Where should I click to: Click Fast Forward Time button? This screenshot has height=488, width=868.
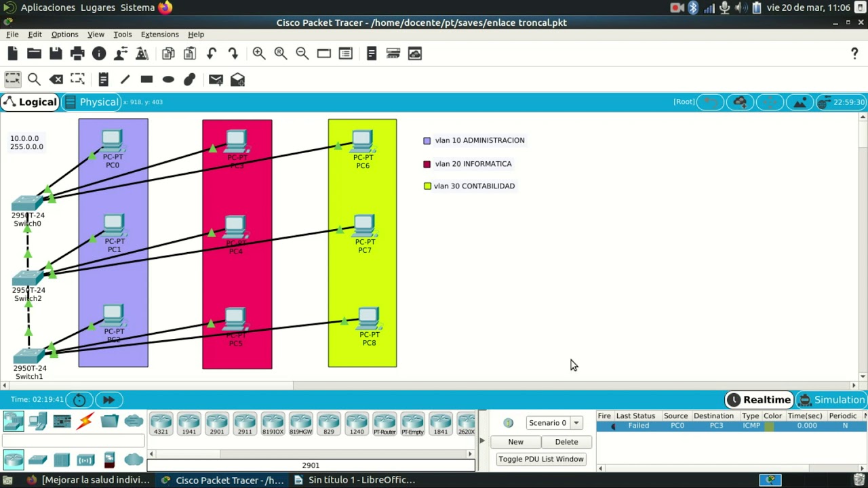click(x=108, y=400)
